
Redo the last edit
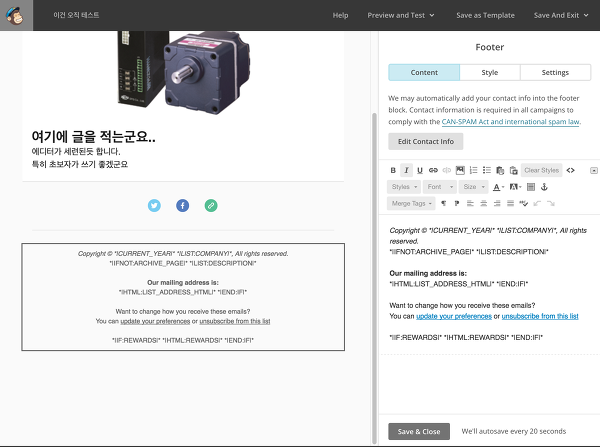click(551, 203)
